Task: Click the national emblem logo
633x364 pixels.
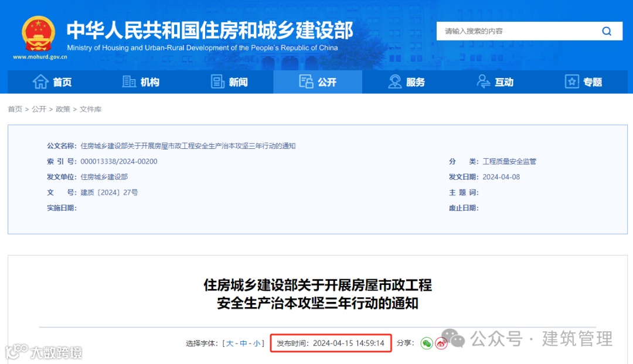Action: click(38, 34)
